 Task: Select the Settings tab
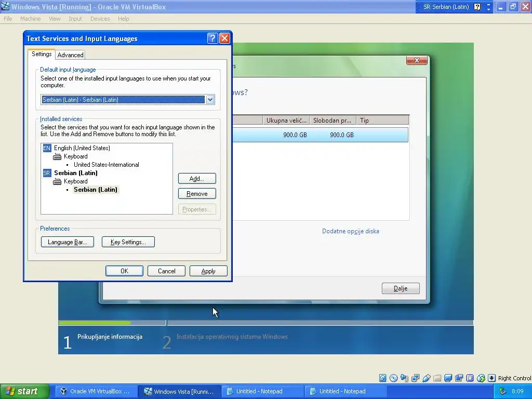point(42,54)
